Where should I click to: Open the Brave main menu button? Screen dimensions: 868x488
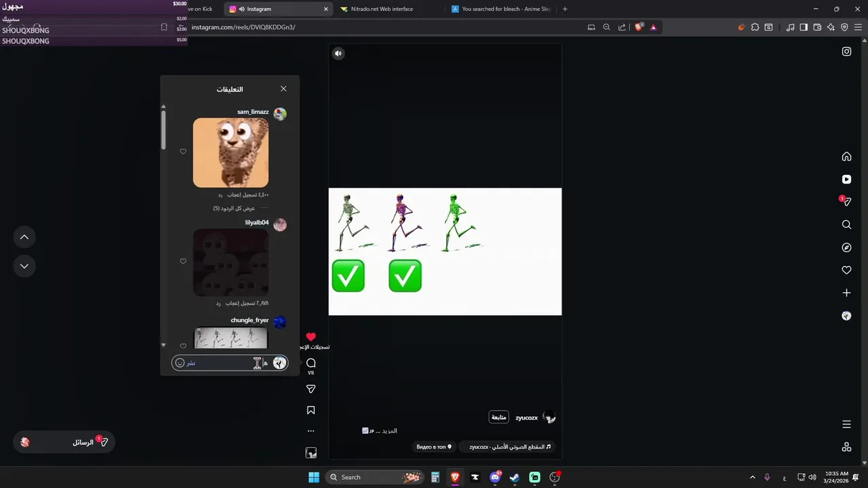858,27
